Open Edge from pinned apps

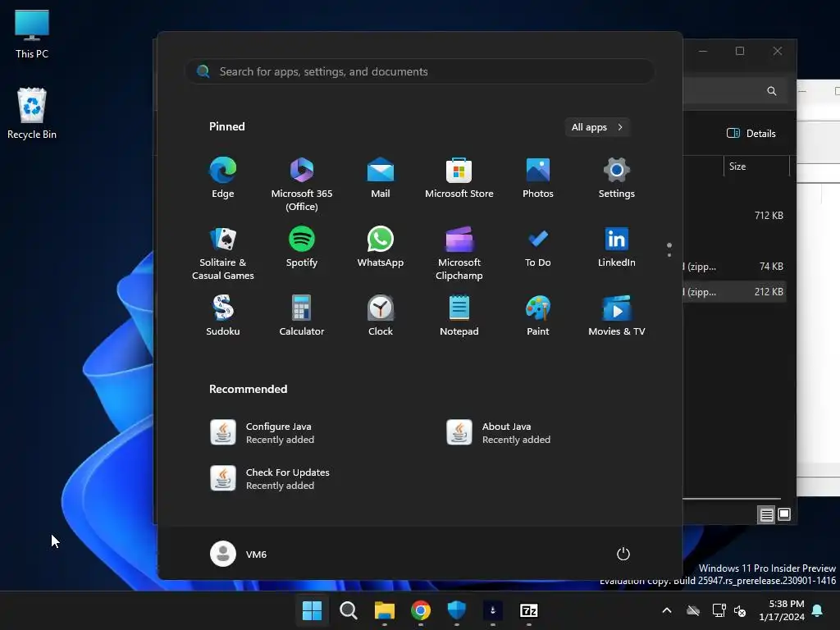coord(223,178)
